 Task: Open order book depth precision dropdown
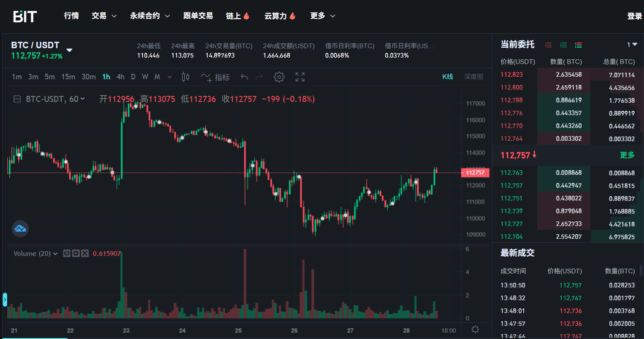tap(632, 45)
